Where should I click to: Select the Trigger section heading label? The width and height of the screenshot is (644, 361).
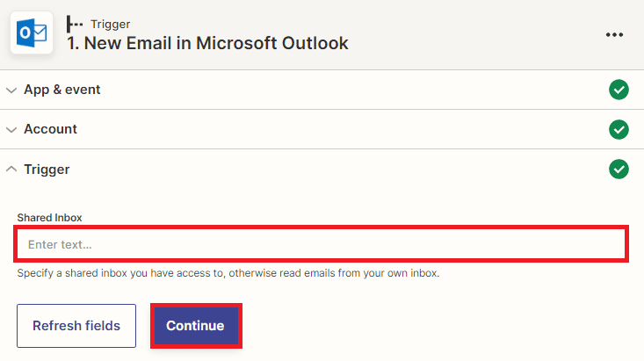click(47, 169)
